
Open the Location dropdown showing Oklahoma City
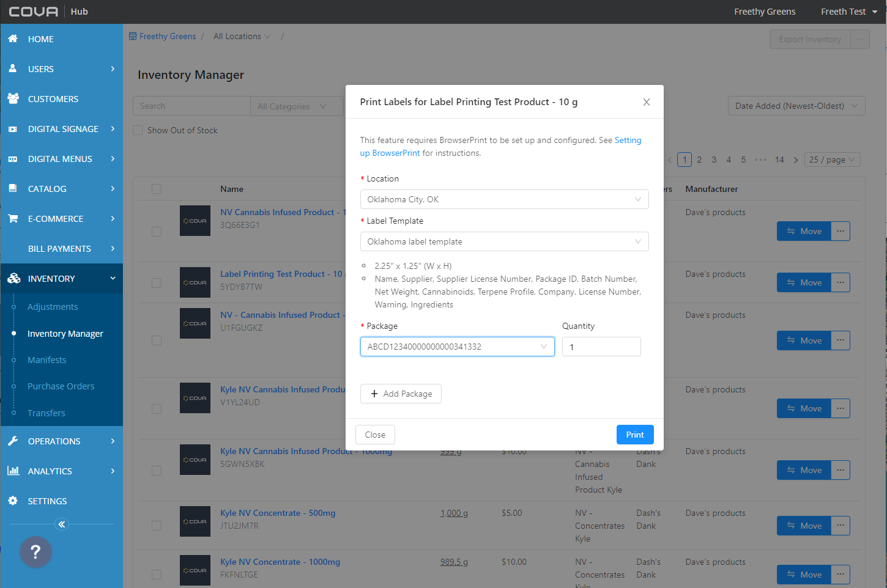504,199
